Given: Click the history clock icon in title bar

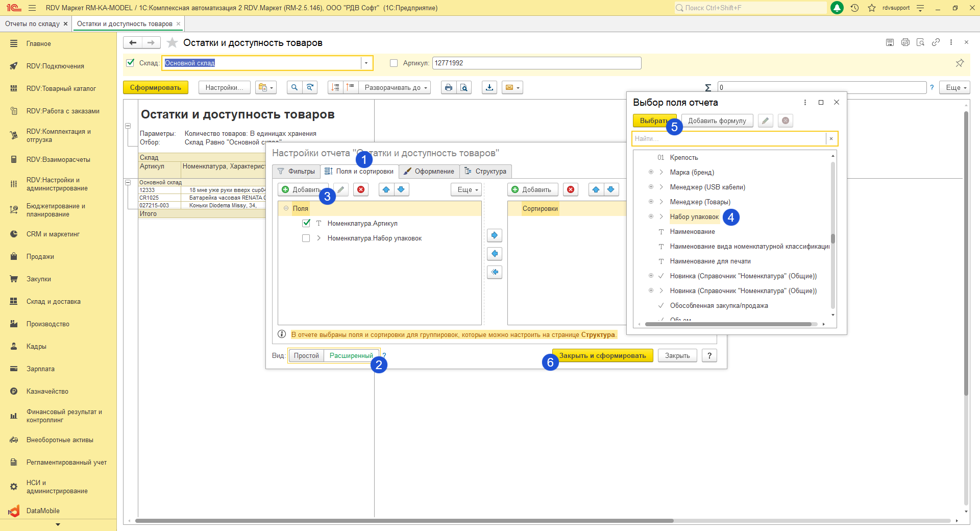Looking at the screenshot, I should pos(854,8).
